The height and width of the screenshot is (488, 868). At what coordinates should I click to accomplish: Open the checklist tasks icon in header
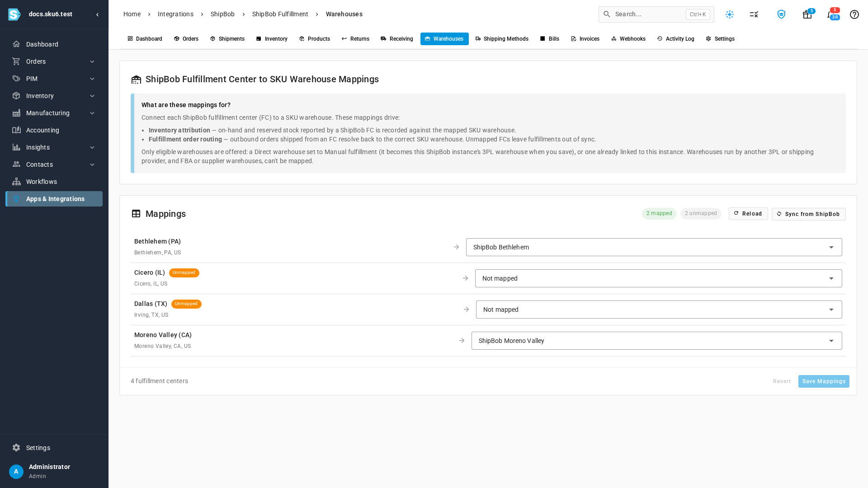754,14
